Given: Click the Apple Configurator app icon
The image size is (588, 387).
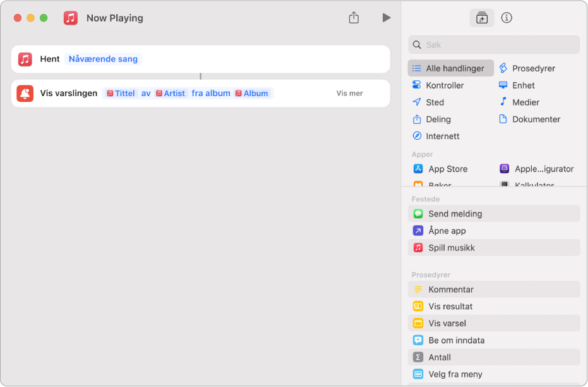Looking at the screenshot, I should (x=505, y=169).
